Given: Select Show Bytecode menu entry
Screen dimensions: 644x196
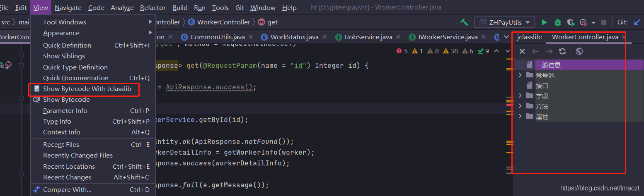Looking at the screenshot, I should coord(93,100).
